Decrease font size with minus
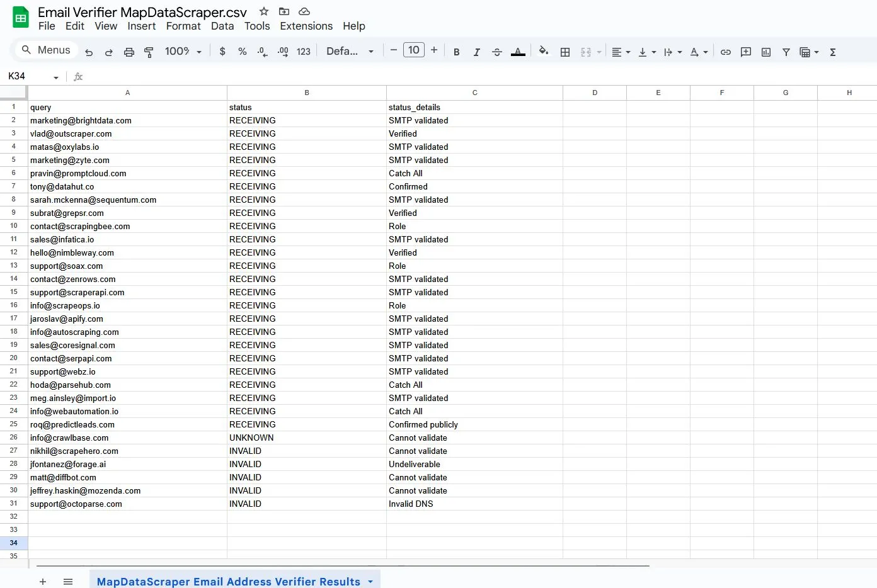The height and width of the screenshot is (588, 877). [x=394, y=50]
